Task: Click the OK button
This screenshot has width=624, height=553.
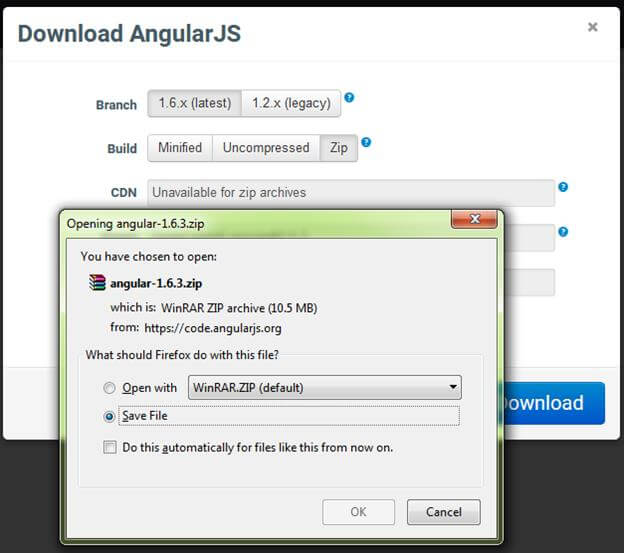Action: [359, 512]
